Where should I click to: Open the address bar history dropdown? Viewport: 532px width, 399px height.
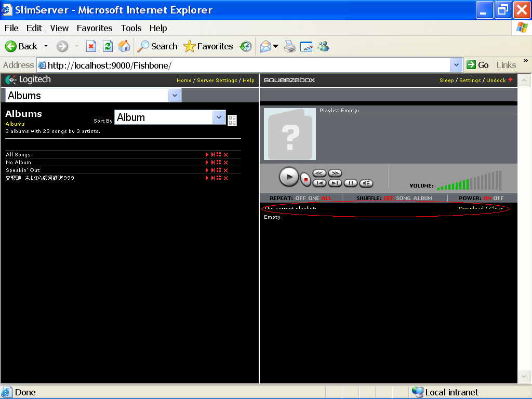click(456, 65)
